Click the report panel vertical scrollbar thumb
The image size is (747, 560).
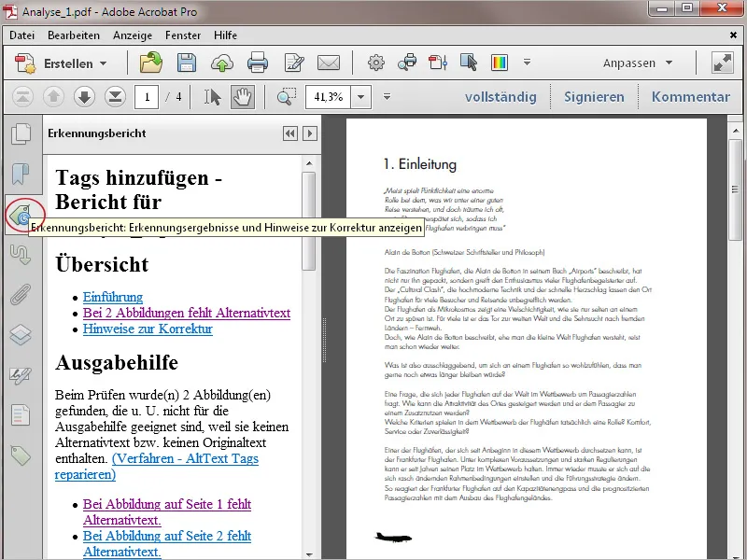(x=309, y=221)
